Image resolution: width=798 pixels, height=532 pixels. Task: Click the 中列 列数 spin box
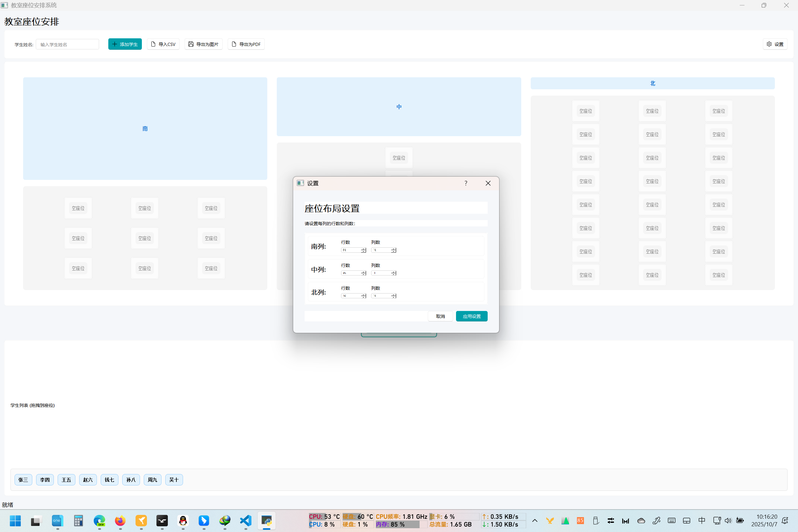(x=381, y=273)
